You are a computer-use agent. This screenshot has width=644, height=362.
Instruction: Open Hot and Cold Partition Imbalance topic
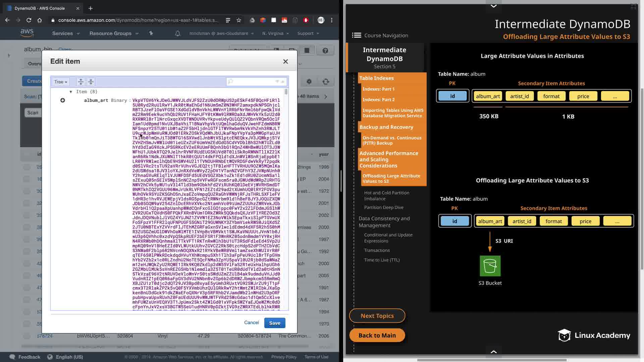click(386, 195)
